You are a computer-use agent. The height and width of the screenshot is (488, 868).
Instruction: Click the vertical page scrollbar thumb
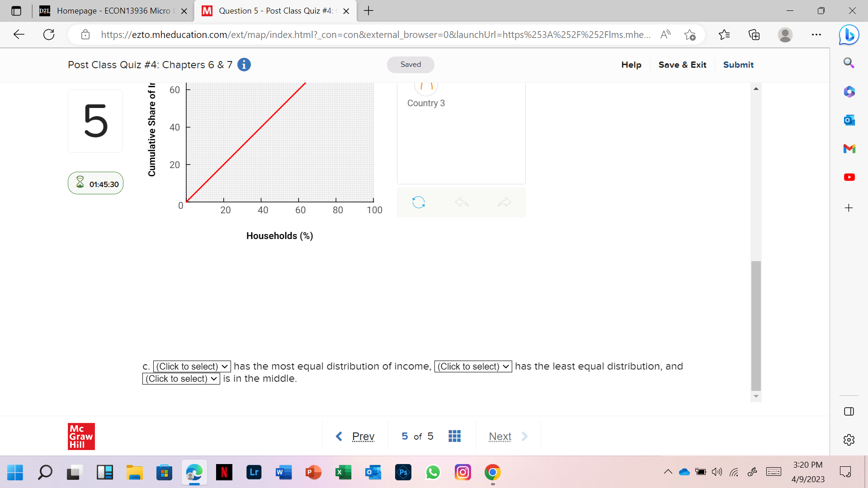click(x=756, y=325)
